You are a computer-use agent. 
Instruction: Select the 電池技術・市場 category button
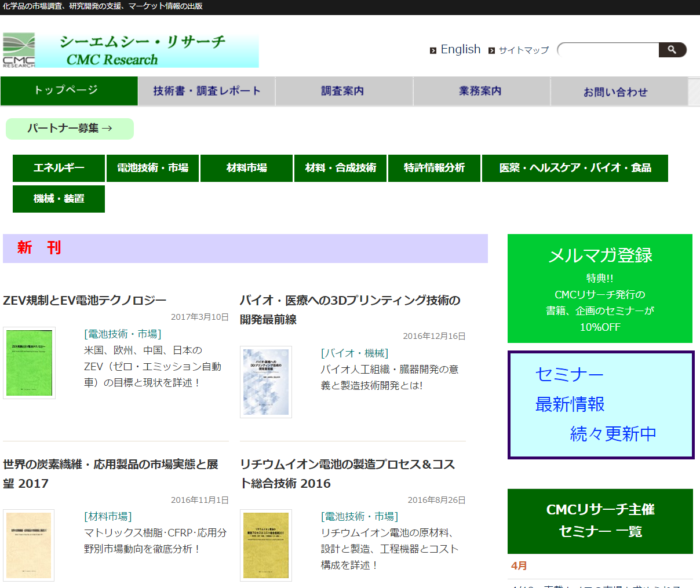[152, 168]
